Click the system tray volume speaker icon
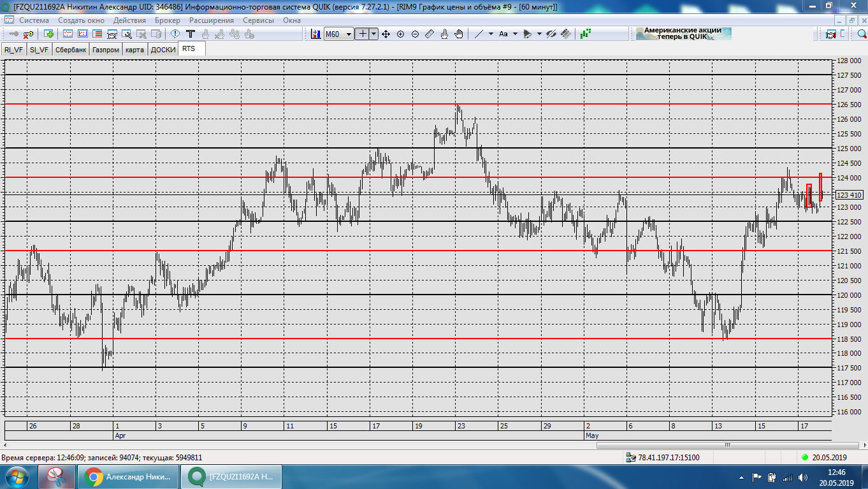Image resolution: width=868 pixels, height=489 pixels. (802, 477)
